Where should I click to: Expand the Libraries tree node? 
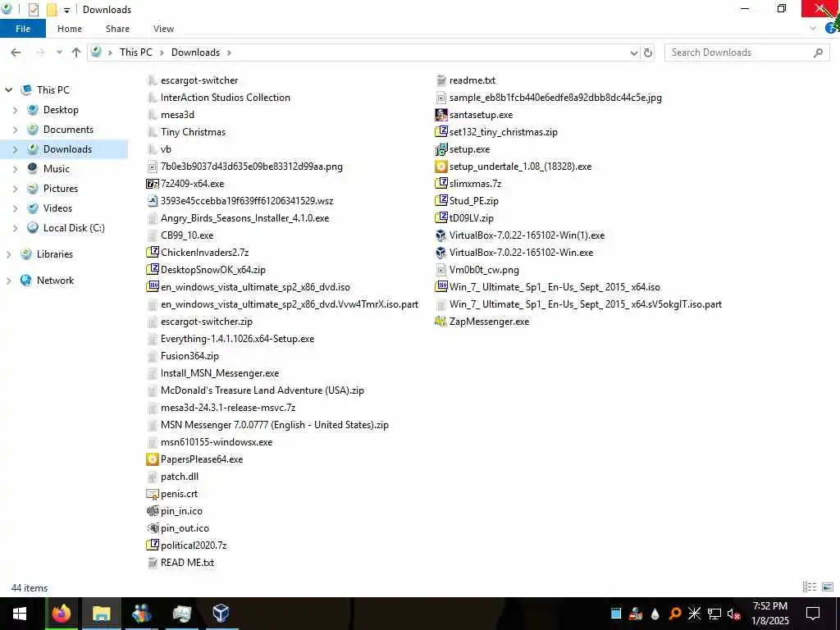[x=8, y=254]
